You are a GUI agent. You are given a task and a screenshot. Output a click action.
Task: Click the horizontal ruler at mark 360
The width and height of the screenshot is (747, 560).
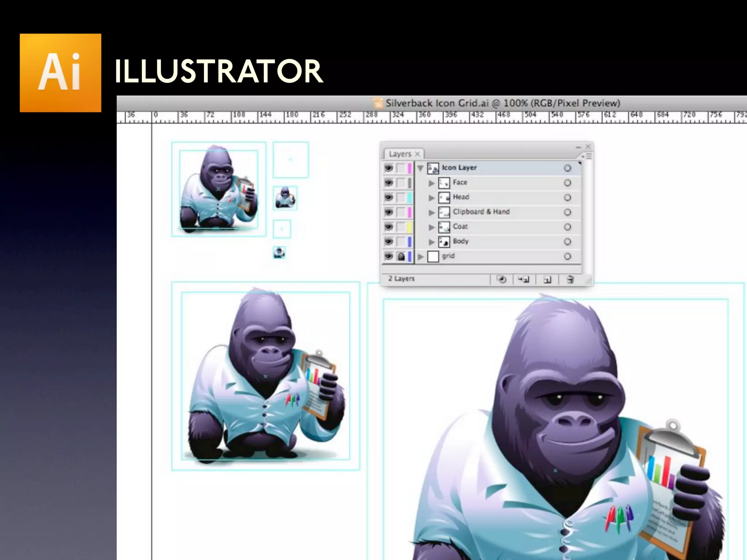pyautogui.click(x=424, y=115)
